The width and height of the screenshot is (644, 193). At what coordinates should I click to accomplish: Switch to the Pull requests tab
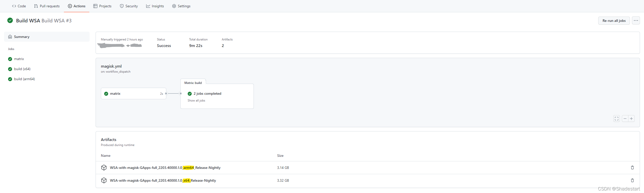point(47,6)
